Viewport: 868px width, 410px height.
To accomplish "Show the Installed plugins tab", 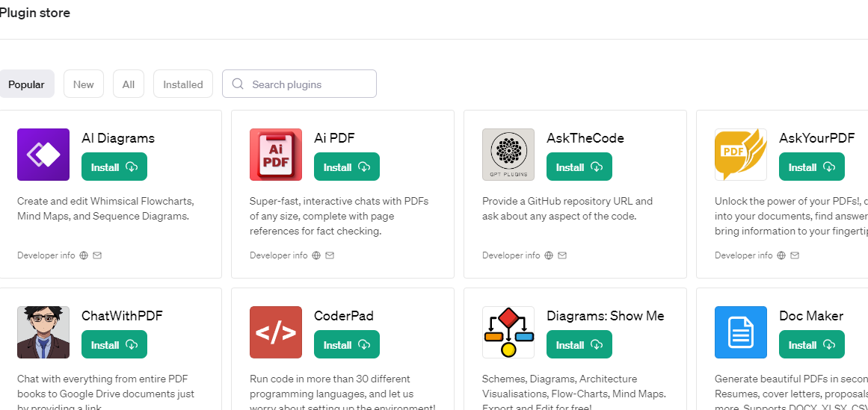I will coord(182,84).
